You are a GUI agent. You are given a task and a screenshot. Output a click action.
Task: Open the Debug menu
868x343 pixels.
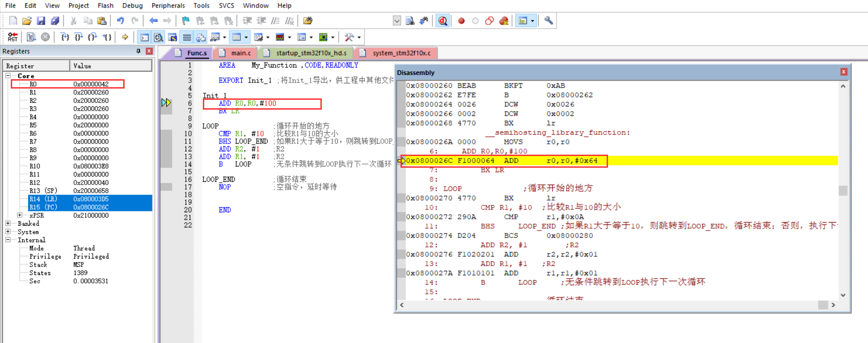[133, 6]
